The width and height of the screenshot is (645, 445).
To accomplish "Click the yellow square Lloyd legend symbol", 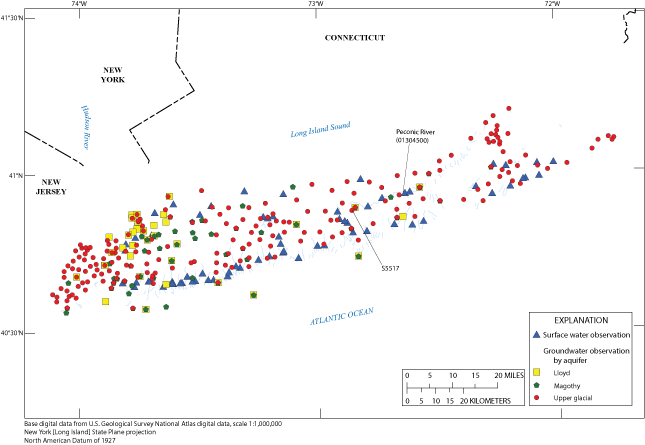I will tap(536, 369).
